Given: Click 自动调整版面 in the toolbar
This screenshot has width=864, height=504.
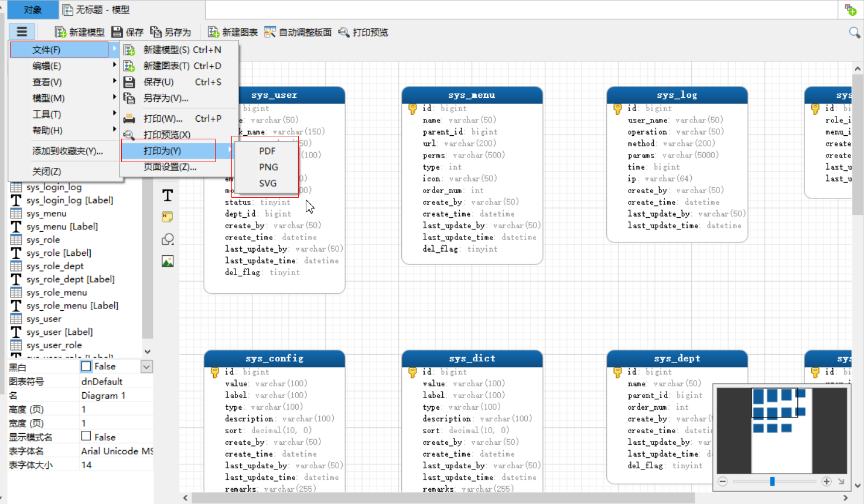Looking at the screenshot, I should pos(298,32).
